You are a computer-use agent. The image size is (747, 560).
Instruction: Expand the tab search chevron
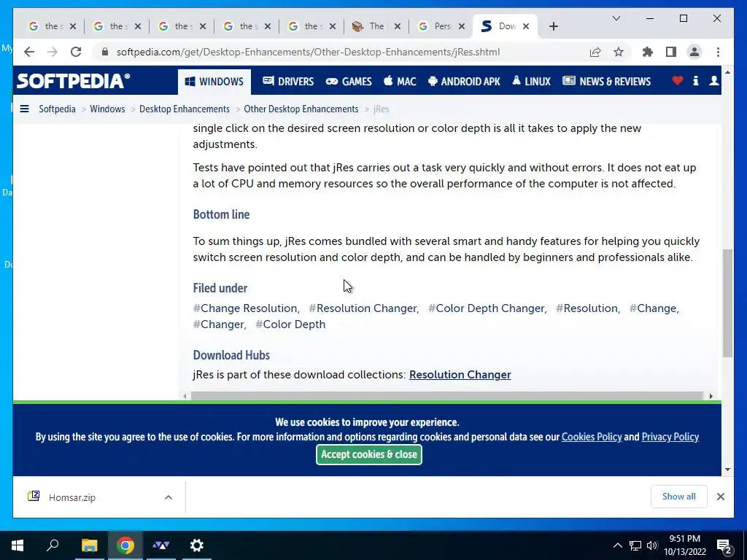point(616,18)
